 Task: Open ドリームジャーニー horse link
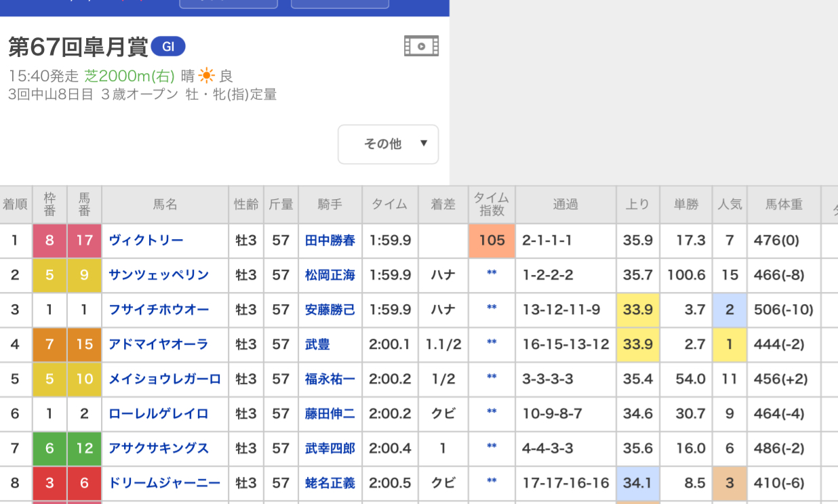click(x=165, y=483)
